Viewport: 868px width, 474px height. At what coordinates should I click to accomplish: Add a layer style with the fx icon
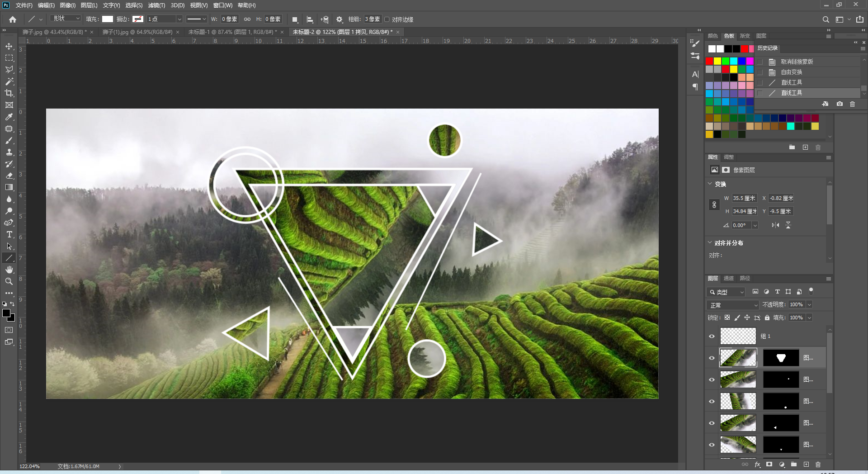coord(758,465)
